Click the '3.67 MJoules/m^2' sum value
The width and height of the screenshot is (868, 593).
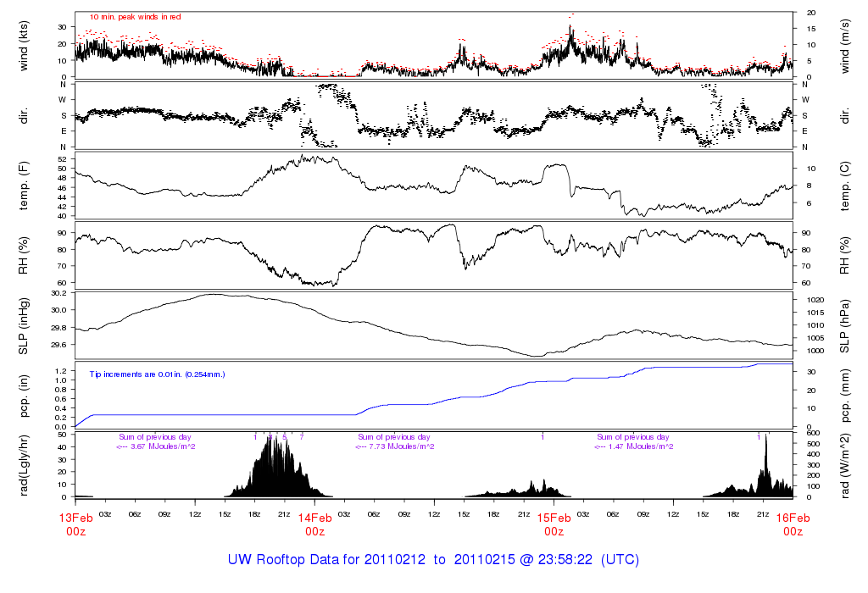(163, 446)
